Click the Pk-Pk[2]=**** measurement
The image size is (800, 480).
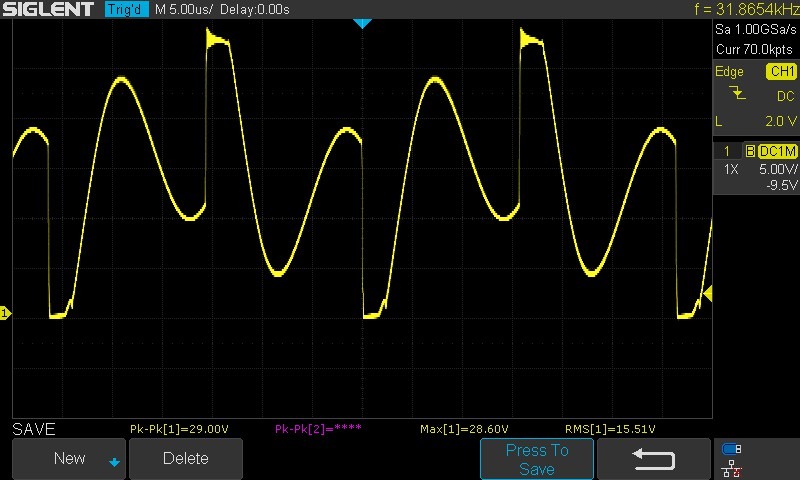tap(318, 429)
